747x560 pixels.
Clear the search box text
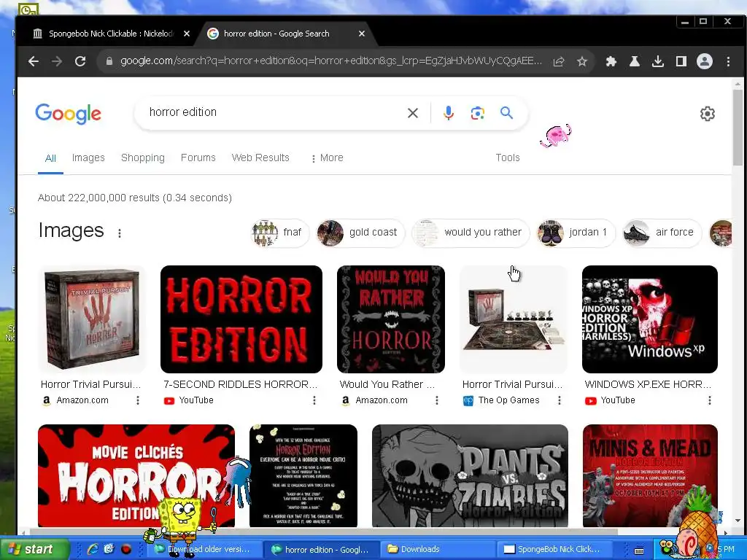(413, 113)
